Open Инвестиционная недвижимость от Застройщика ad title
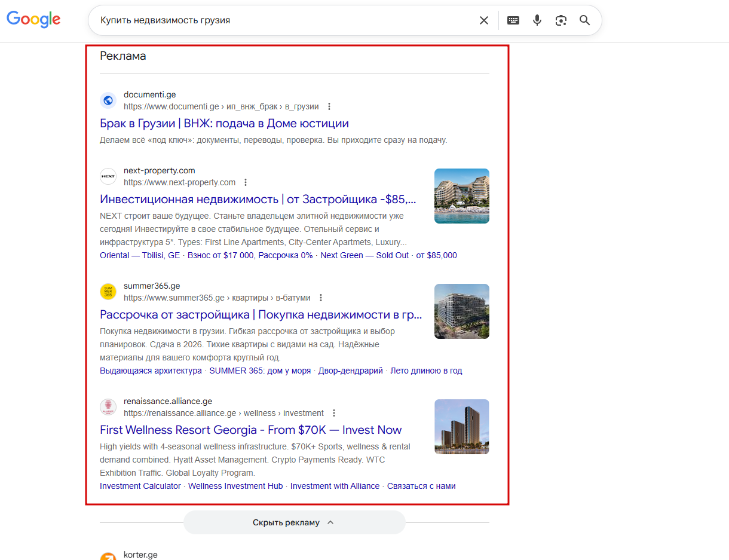This screenshot has width=729, height=560. coord(258,200)
